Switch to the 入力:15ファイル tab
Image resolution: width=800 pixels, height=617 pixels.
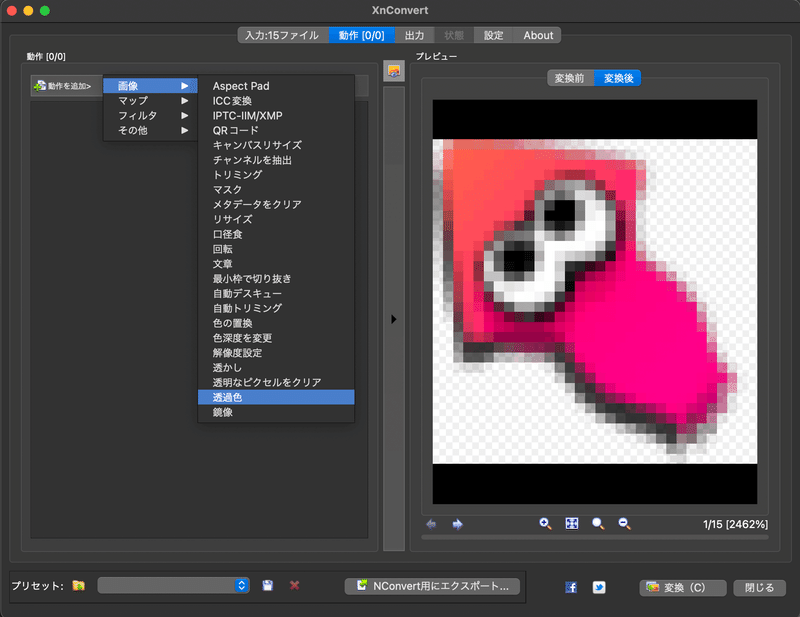[x=283, y=35]
